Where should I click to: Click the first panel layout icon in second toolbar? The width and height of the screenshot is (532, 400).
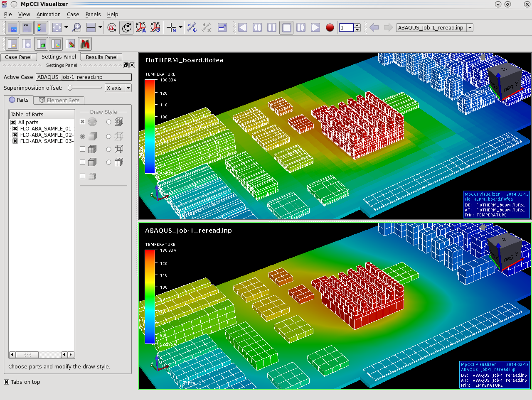tap(12, 44)
